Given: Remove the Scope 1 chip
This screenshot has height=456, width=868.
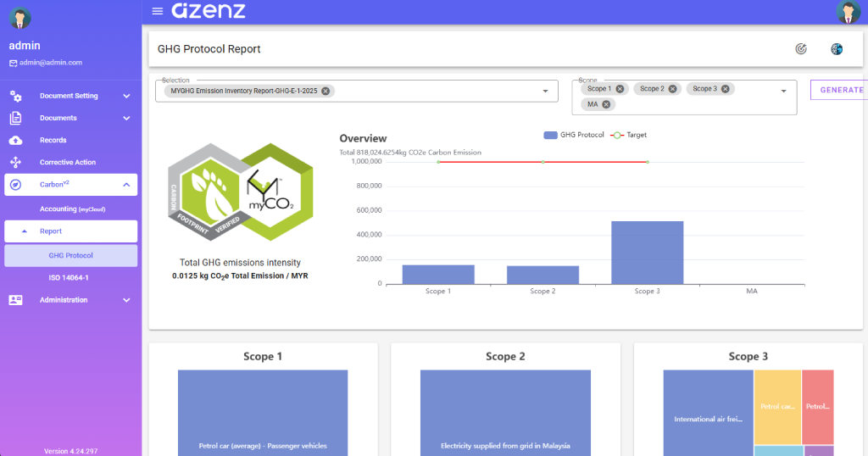Looking at the screenshot, I should pyautogui.click(x=620, y=89).
